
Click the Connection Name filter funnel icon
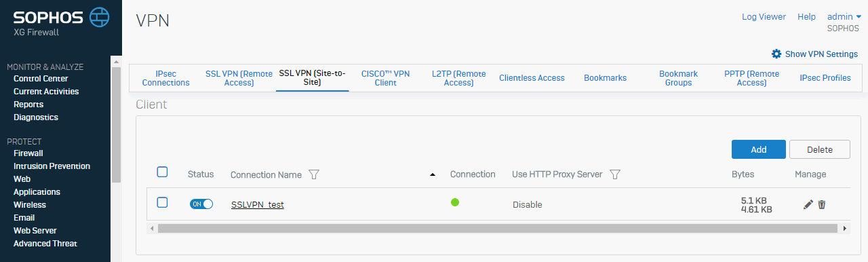click(313, 174)
